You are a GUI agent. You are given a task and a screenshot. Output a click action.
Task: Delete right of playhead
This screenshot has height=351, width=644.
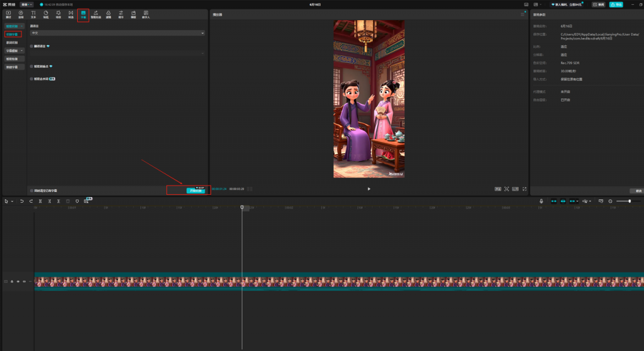click(58, 201)
